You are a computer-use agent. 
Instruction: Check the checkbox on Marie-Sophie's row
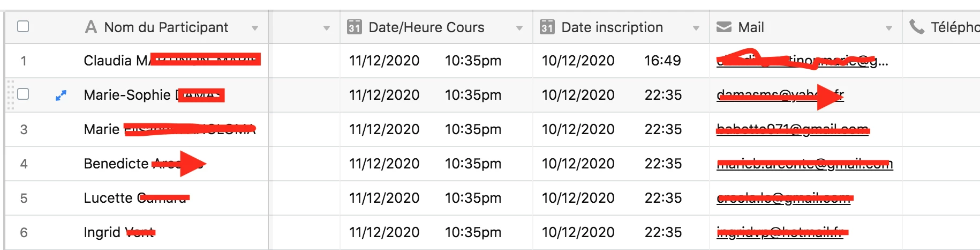click(23, 94)
